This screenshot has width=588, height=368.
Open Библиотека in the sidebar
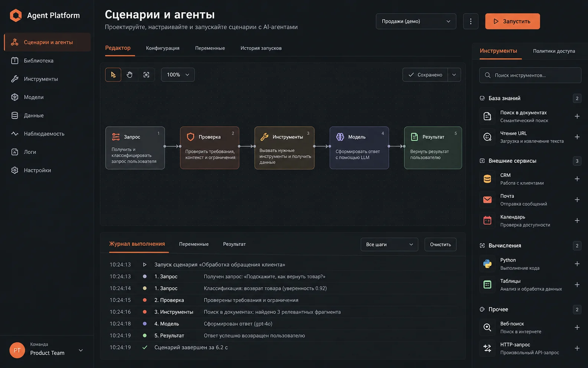pyautogui.click(x=47, y=61)
